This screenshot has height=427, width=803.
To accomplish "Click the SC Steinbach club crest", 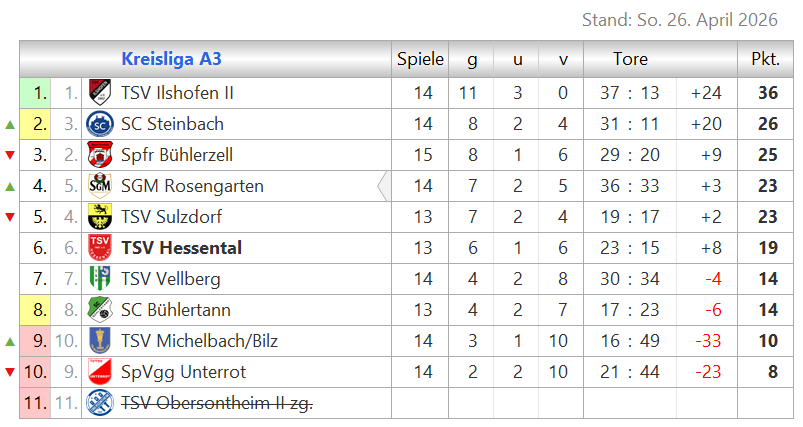I will point(99,124).
